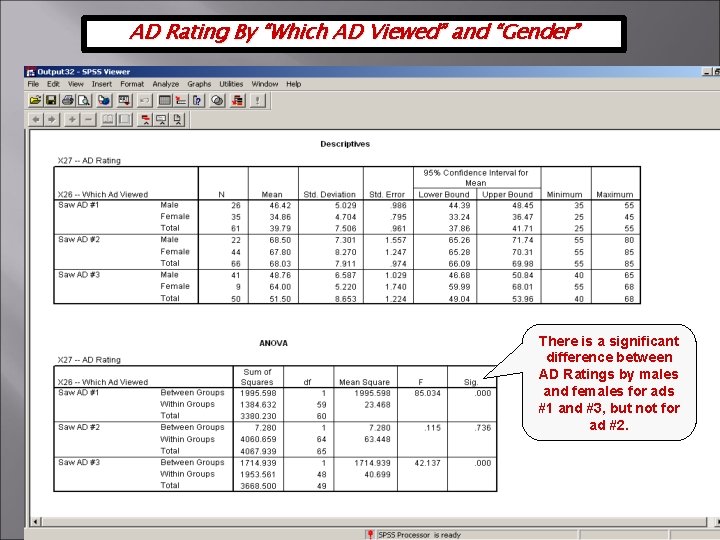Screen dimensions: 720x540
Task: Click the Saw AD #2 ANOVA row label
Action: tap(79, 427)
